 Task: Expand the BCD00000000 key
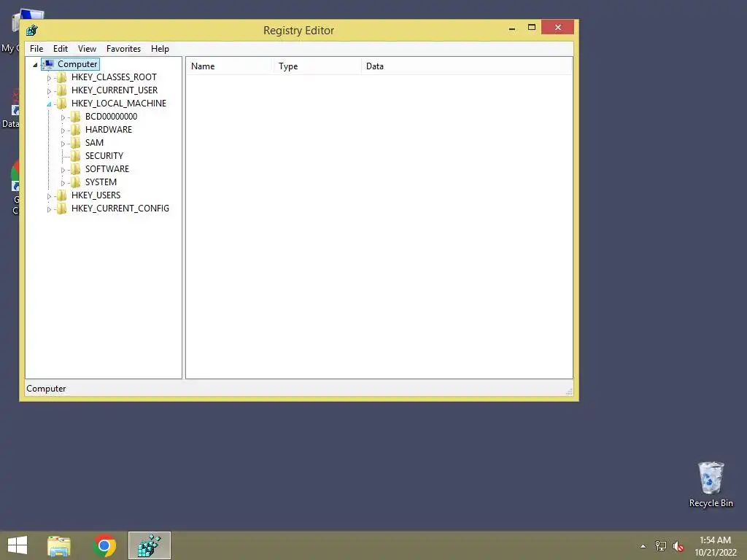pos(63,117)
